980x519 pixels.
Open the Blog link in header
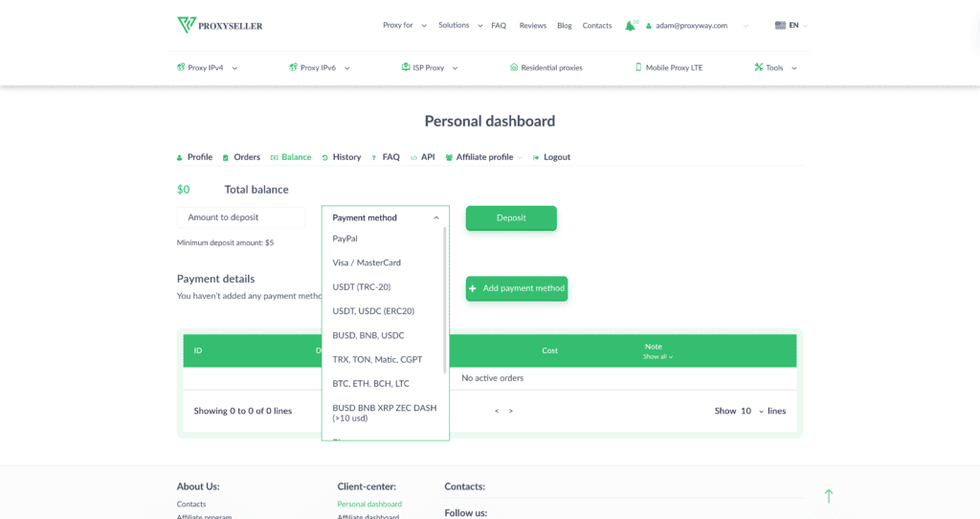(565, 26)
